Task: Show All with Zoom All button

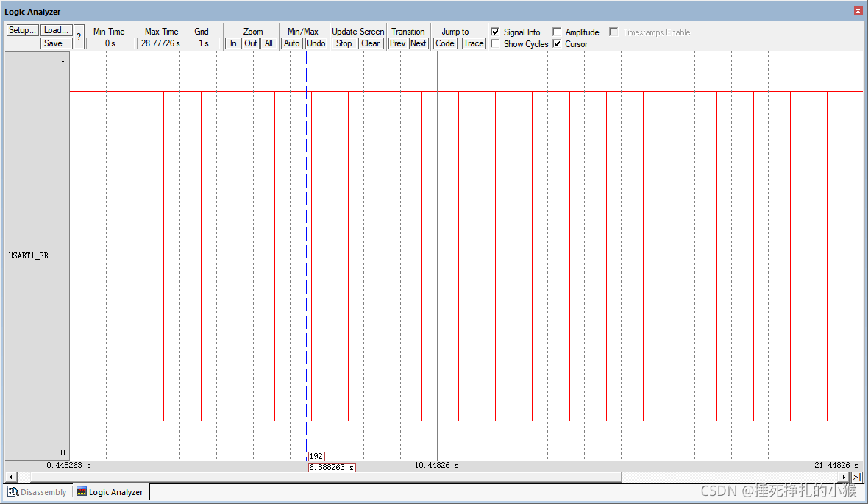Action: point(268,43)
